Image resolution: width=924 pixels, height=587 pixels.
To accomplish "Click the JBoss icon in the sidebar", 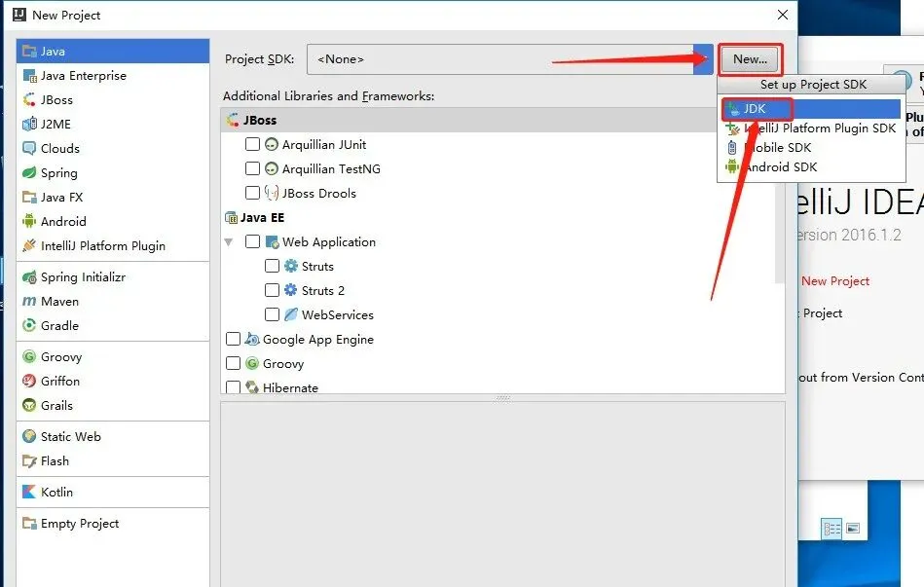I will coord(29,99).
